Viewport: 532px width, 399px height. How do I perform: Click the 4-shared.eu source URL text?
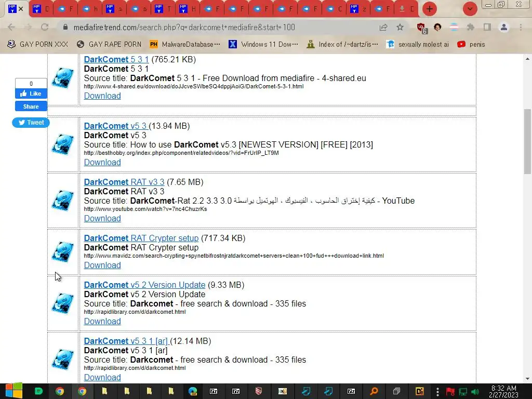[x=194, y=87]
